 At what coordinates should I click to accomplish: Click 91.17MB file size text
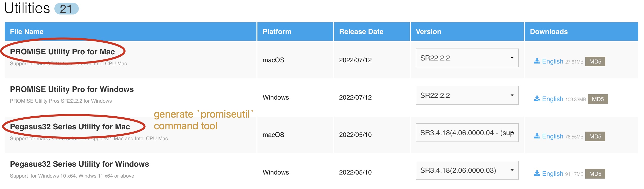coord(574,174)
